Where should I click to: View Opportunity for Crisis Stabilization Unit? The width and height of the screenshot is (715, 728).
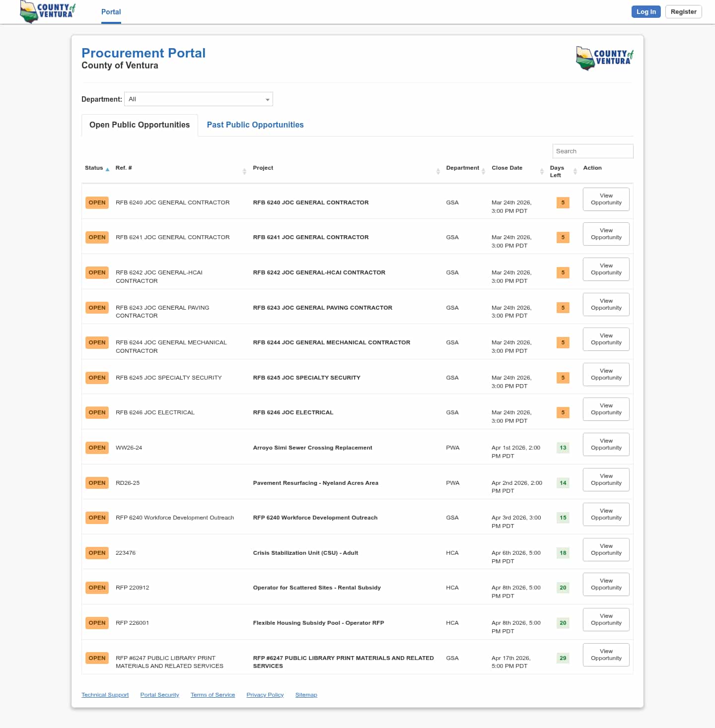tap(606, 549)
